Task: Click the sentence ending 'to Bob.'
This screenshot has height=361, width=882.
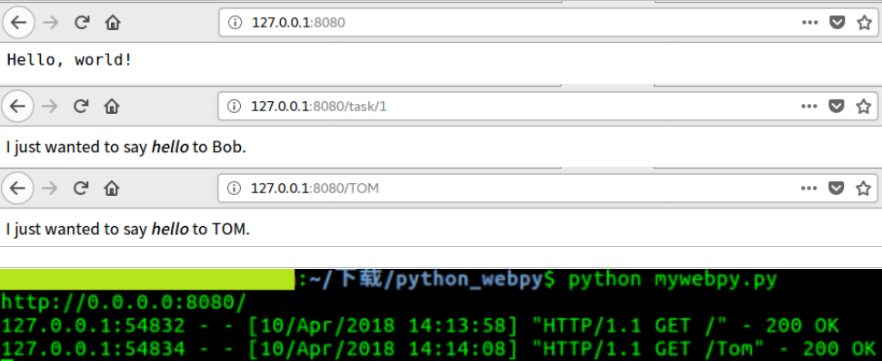Action: pos(126,147)
